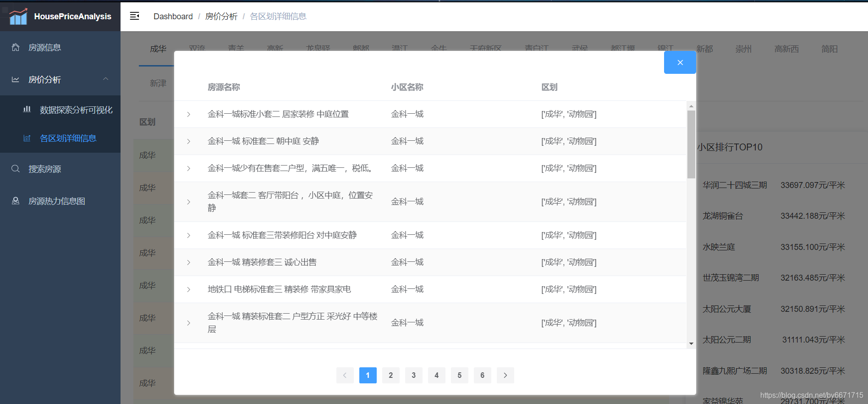Click the 房源热力信息图 map icon

[16, 201]
